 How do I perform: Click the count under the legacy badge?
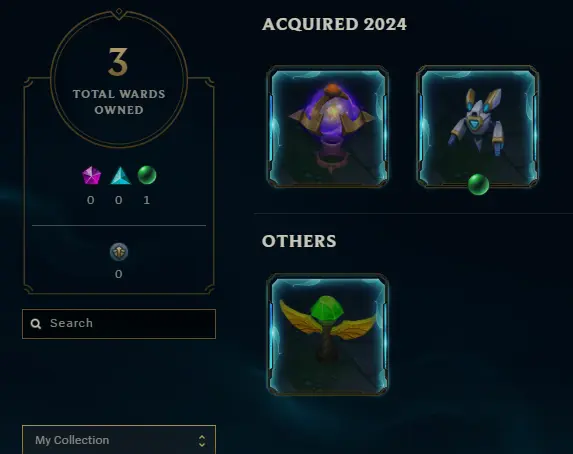[x=118, y=274]
